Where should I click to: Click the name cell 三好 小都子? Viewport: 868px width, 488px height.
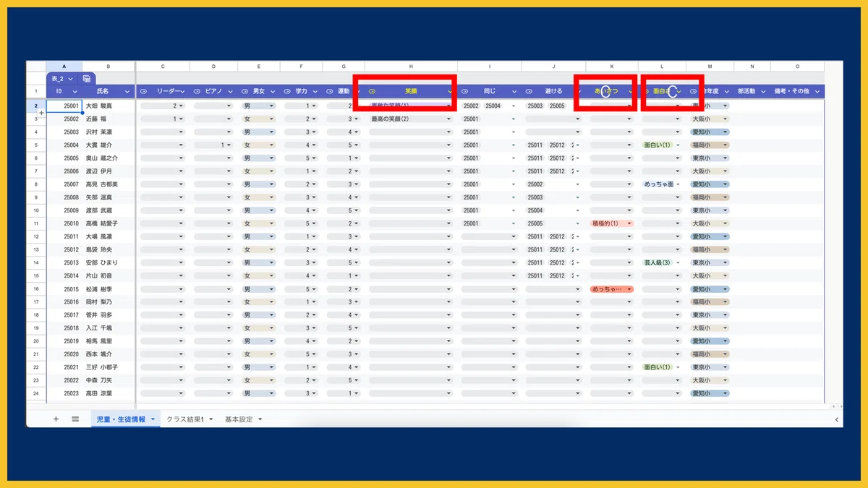(109, 367)
